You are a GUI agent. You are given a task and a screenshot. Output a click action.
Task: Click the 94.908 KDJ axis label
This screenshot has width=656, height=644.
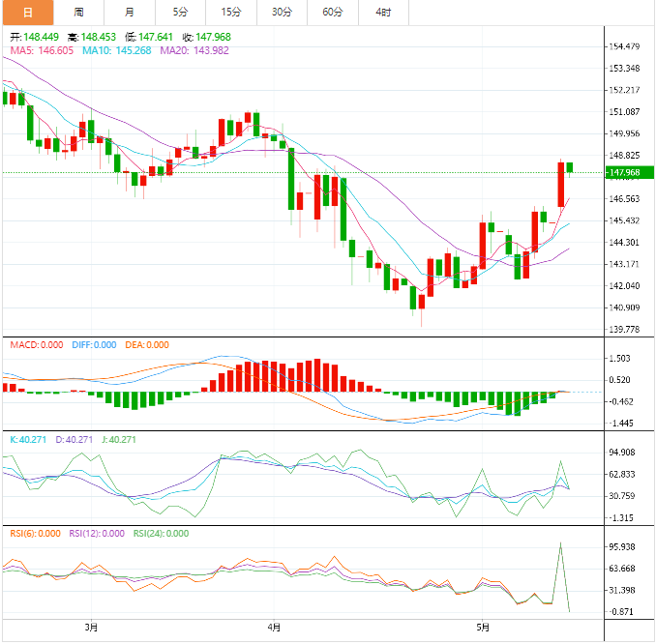tap(622, 453)
